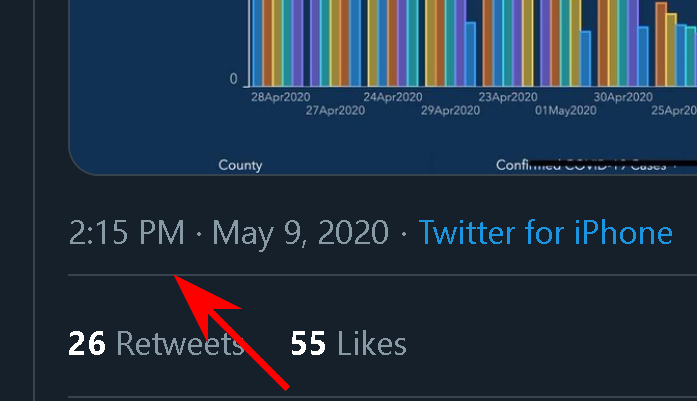Image resolution: width=697 pixels, height=401 pixels.
Task: Click the bold number 55 likes count
Action: (x=309, y=344)
